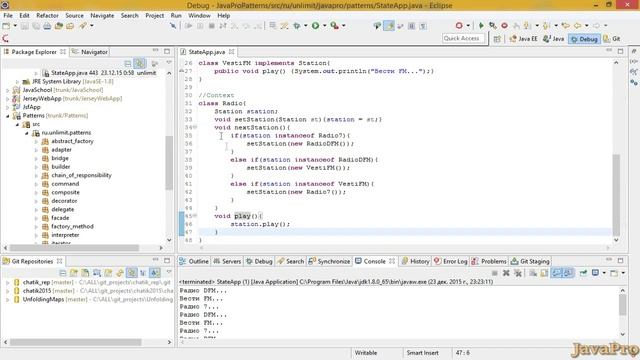
Task: Click Clear Console icon
Action: point(533,273)
